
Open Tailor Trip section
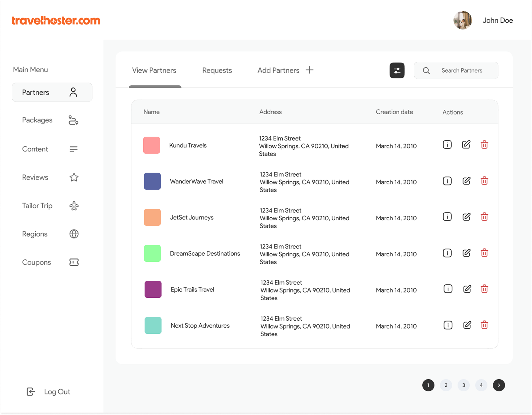point(50,206)
